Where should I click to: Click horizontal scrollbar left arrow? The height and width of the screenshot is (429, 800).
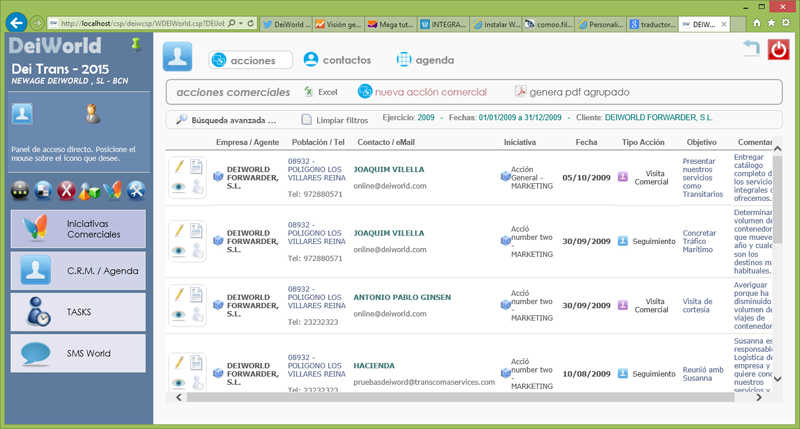(x=179, y=397)
